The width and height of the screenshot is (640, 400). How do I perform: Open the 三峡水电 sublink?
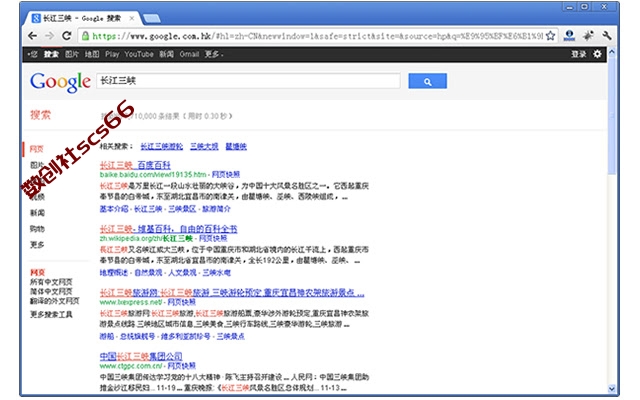pos(217,273)
